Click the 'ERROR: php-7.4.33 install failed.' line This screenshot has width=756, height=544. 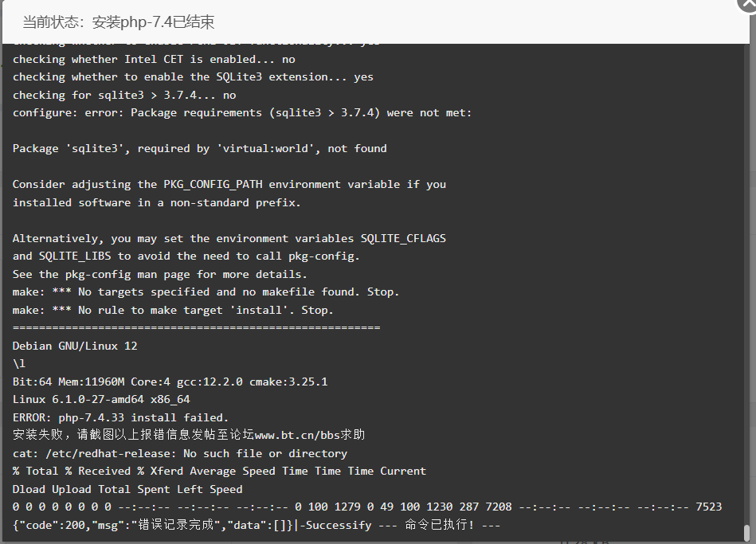[120, 417]
